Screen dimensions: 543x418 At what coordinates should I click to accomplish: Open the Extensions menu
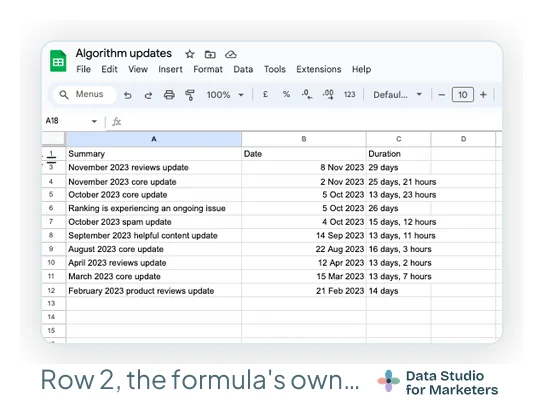(319, 69)
